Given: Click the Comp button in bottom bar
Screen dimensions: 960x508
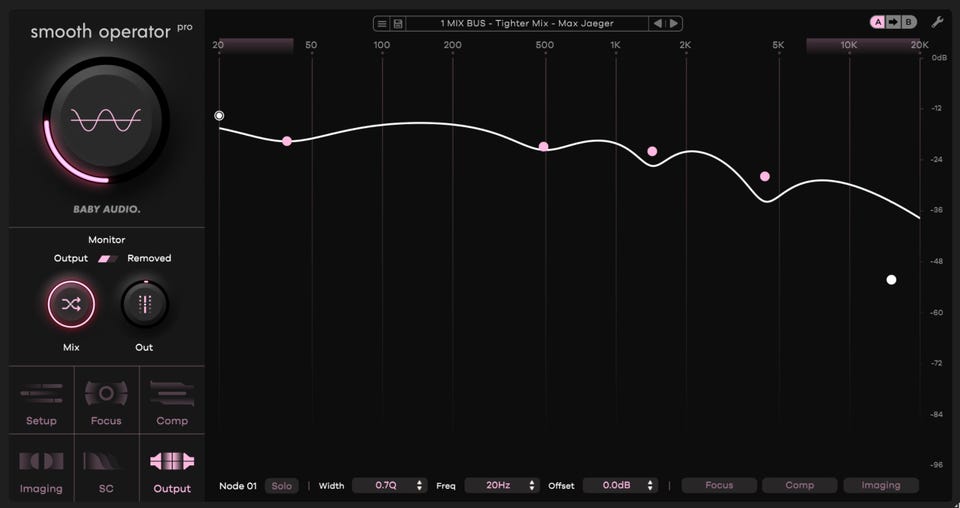Looking at the screenshot, I should pos(800,485).
